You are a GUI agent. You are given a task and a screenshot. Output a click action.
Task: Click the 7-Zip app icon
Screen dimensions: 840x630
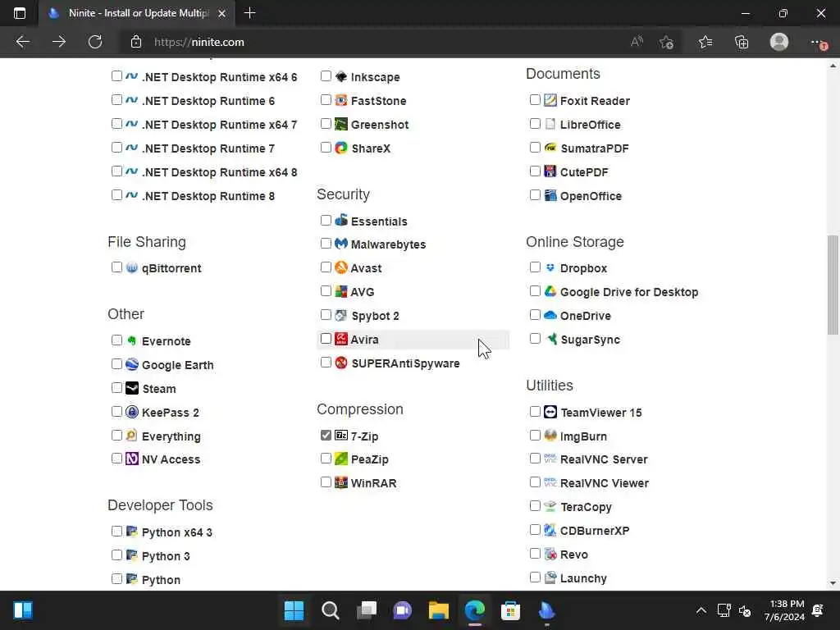[340, 435]
